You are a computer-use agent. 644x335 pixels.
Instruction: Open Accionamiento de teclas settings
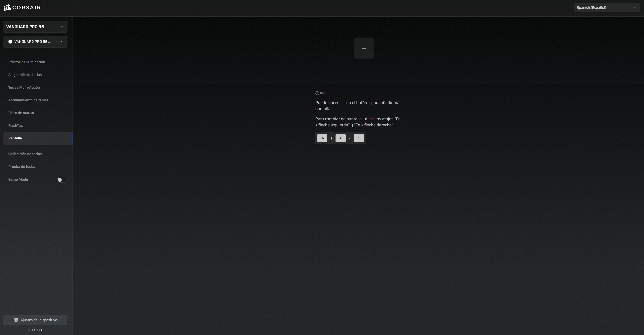click(x=28, y=100)
